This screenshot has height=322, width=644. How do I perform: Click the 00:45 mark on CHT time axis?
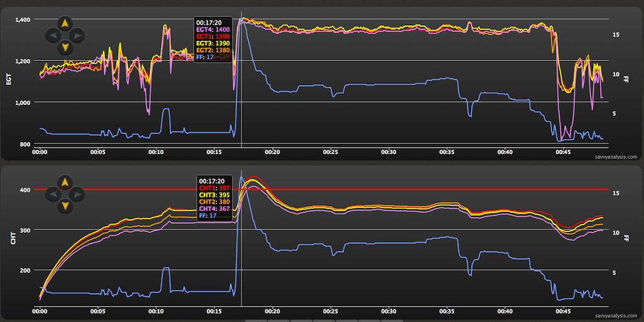563,311
